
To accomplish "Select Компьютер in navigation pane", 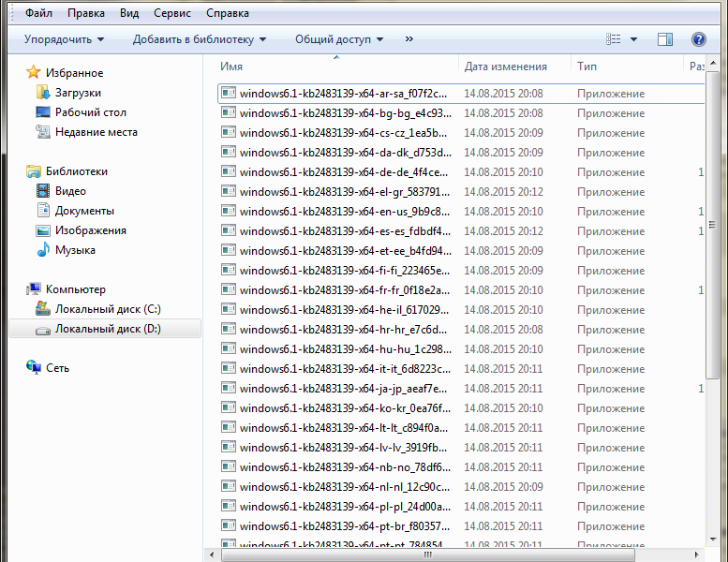I will pos(76,289).
